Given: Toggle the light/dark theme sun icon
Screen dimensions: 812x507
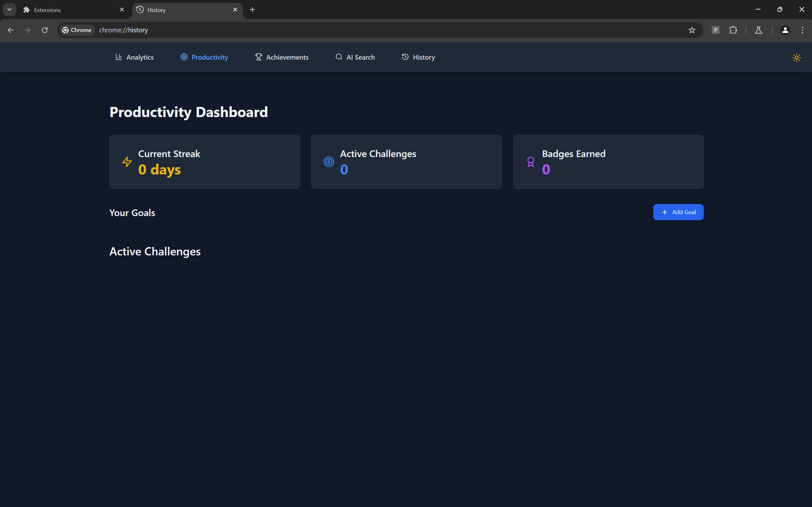Looking at the screenshot, I should click(796, 58).
